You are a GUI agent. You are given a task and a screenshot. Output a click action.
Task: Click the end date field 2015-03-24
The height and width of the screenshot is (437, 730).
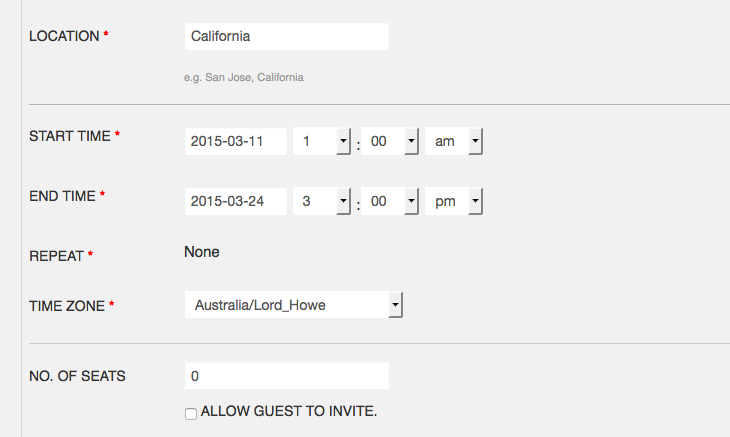pyautogui.click(x=236, y=202)
